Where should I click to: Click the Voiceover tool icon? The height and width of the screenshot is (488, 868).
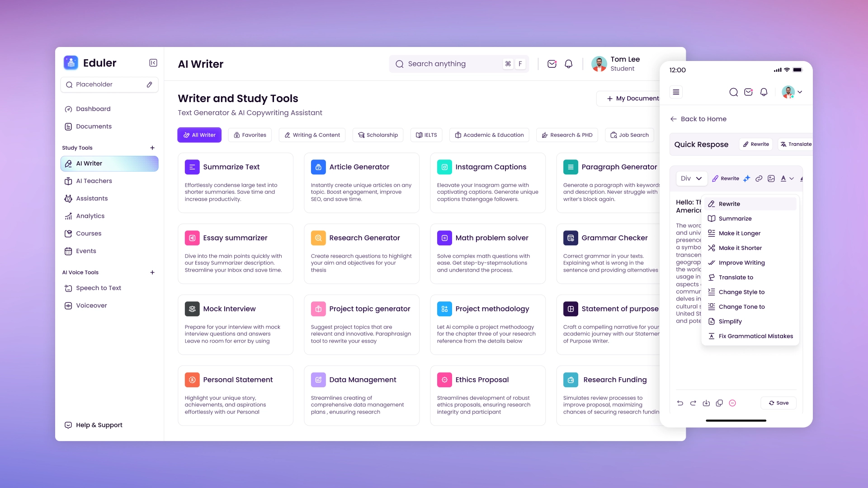click(x=68, y=305)
